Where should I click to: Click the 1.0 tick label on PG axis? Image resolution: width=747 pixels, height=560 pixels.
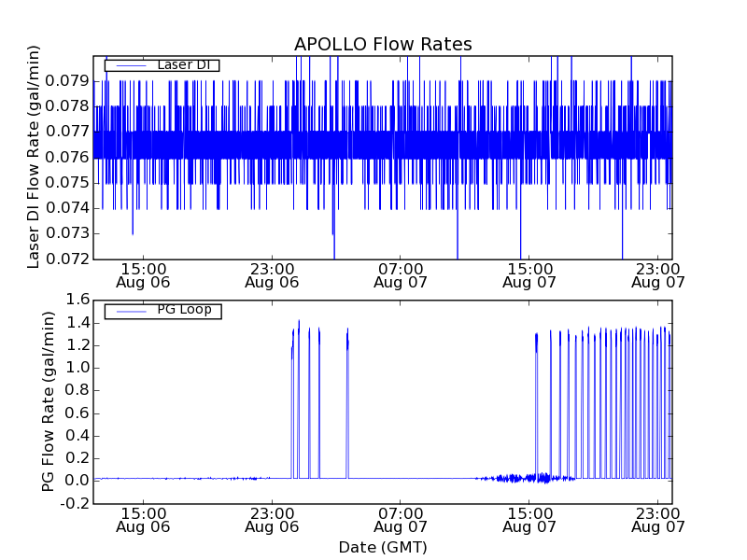(78, 368)
